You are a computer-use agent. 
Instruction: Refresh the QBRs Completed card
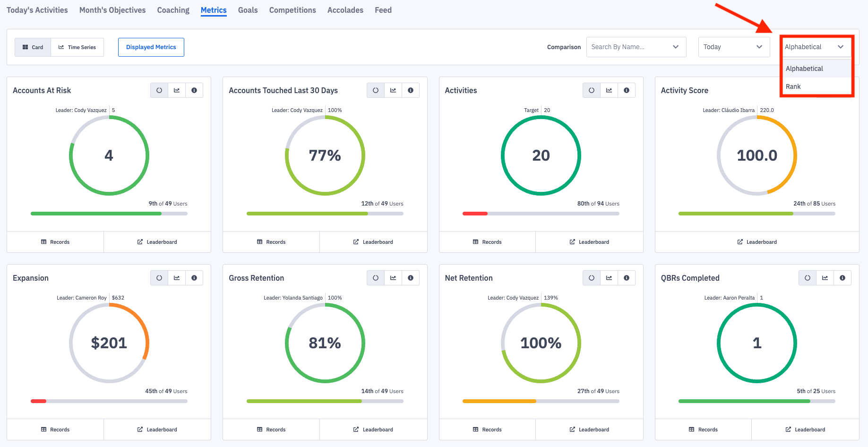tap(808, 278)
